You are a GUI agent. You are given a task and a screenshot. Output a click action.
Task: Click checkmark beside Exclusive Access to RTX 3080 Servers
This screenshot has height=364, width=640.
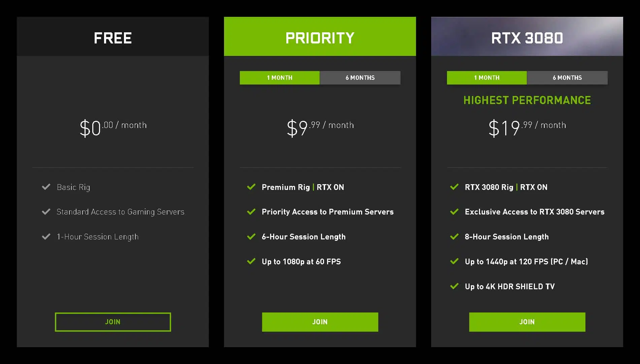point(454,211)
